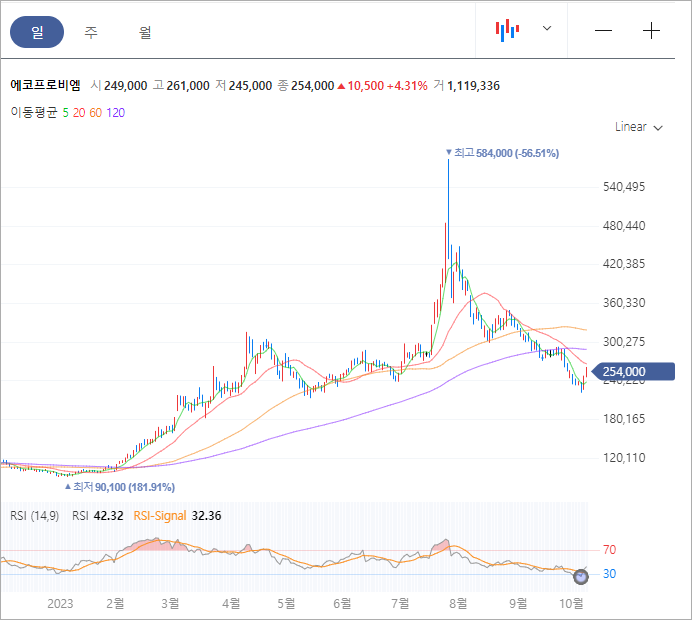Click the 8월 date axis label
692x620 pixels.
[x=458, y=603]
